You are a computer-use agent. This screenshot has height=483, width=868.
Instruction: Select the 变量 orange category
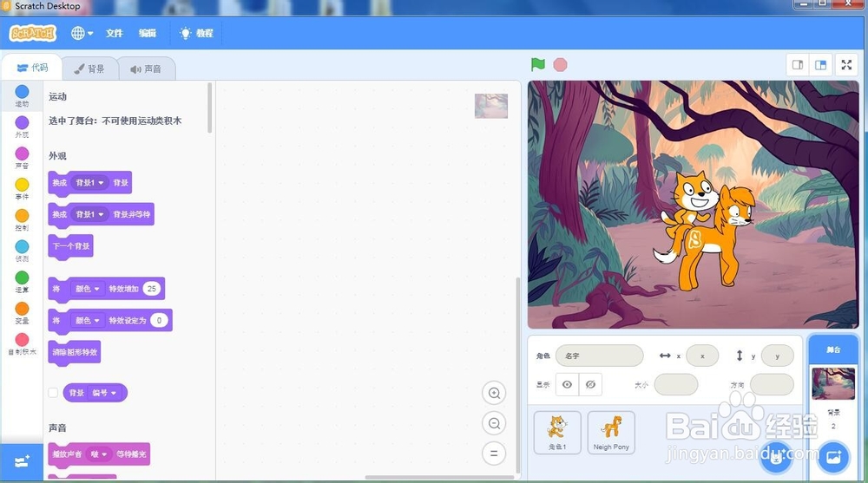[23, 312]
